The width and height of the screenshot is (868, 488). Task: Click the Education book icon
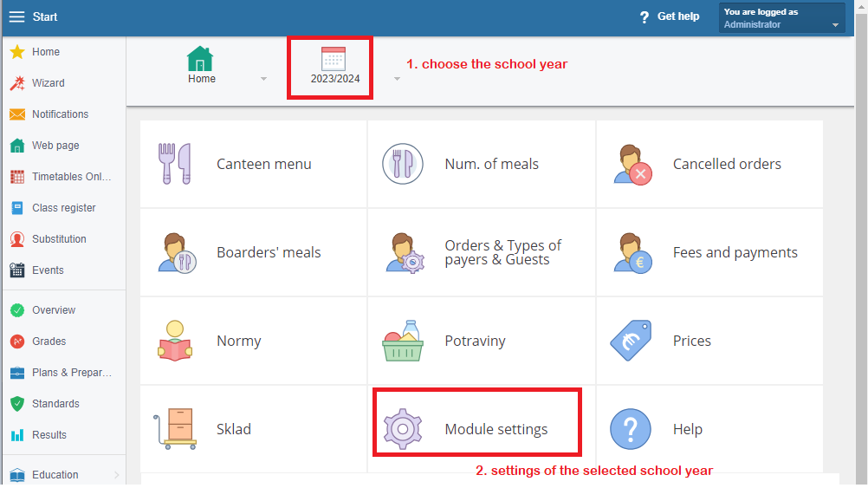[x=17, y=475]
